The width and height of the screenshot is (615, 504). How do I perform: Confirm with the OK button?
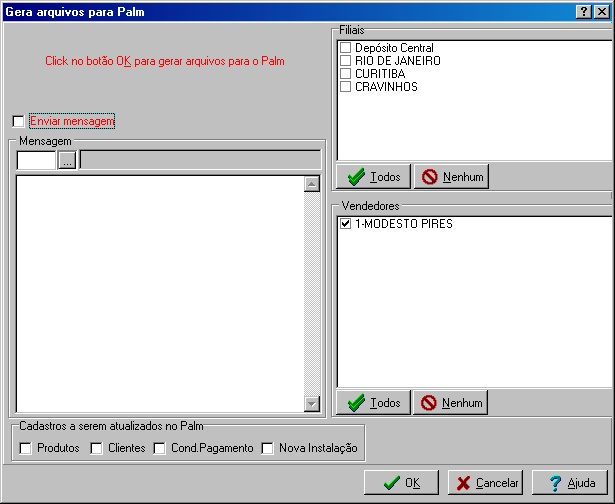click(401, 483)
